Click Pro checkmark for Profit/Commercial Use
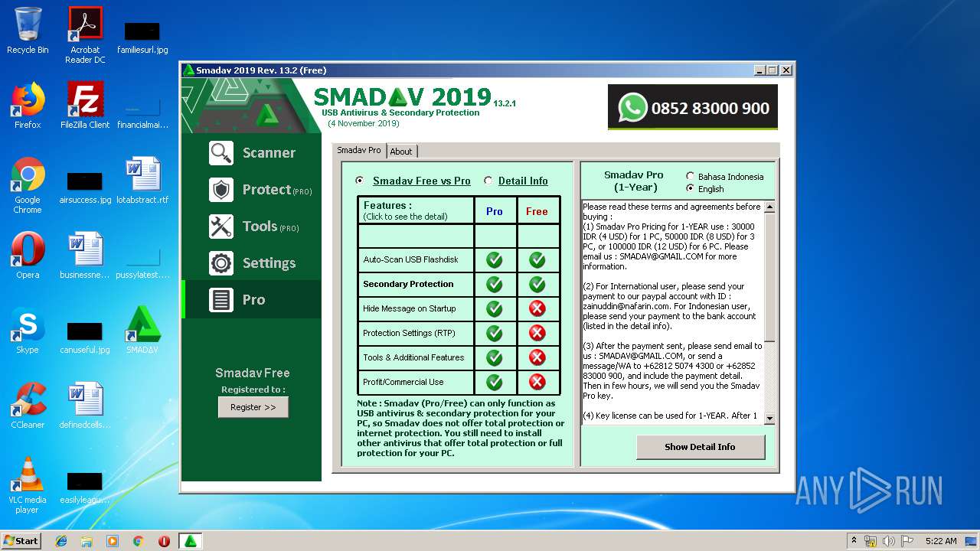This screenshot has width=980, height=551. point(495,382)
